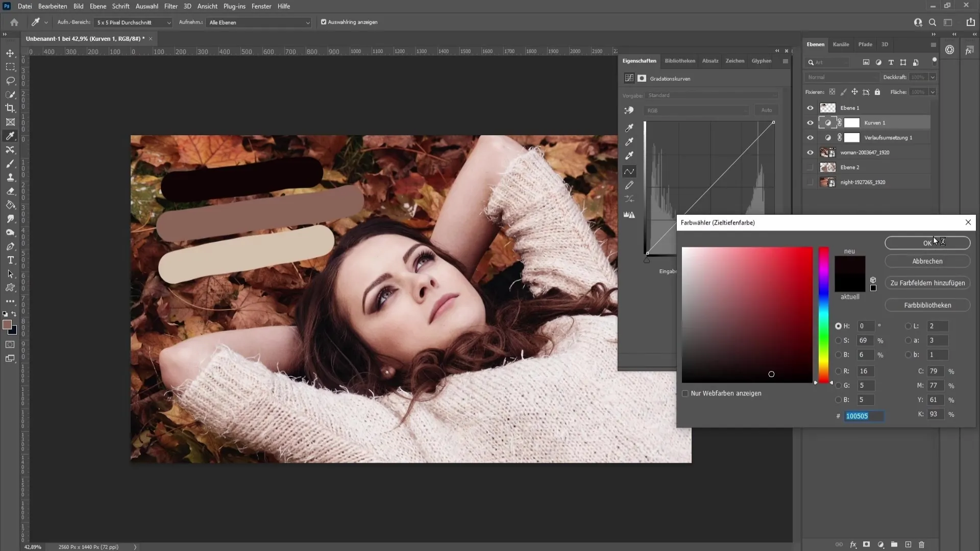980x551 pixels.
Task: Select the woman-2003647_1920 layer thumbnail
Action: tap(827, 153)
